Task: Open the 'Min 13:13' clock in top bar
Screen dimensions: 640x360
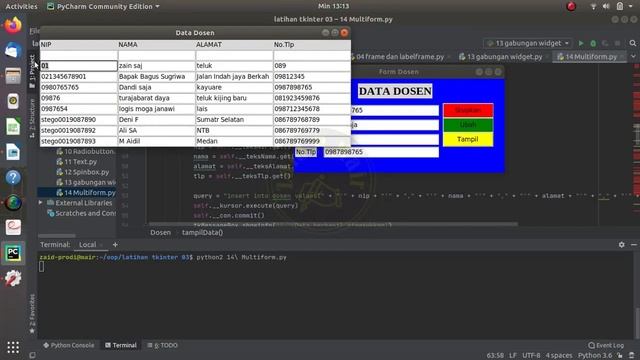Action: tap(333, 6)
